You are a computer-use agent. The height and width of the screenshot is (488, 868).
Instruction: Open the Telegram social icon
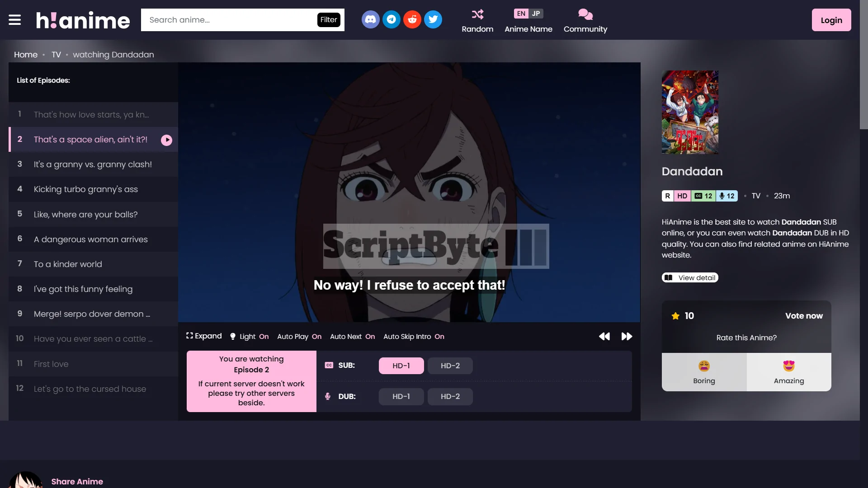tap(391, 19)
